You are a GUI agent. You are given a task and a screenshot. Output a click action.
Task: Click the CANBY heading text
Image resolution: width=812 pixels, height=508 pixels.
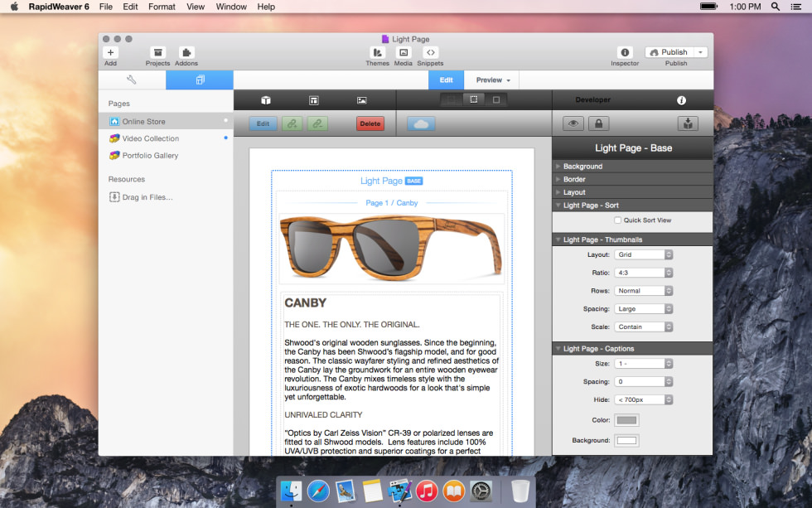(306, 303)
